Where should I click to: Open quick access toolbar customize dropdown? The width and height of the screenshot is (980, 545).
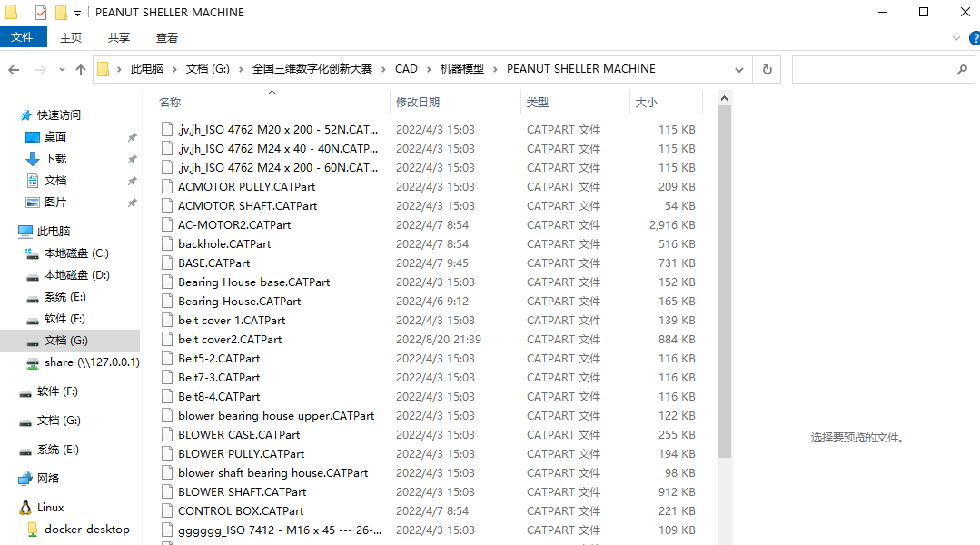point(77,13)
